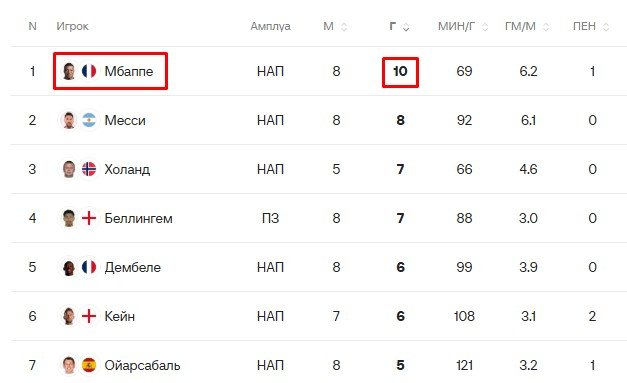Open player link Ойарсабаль

142,365
